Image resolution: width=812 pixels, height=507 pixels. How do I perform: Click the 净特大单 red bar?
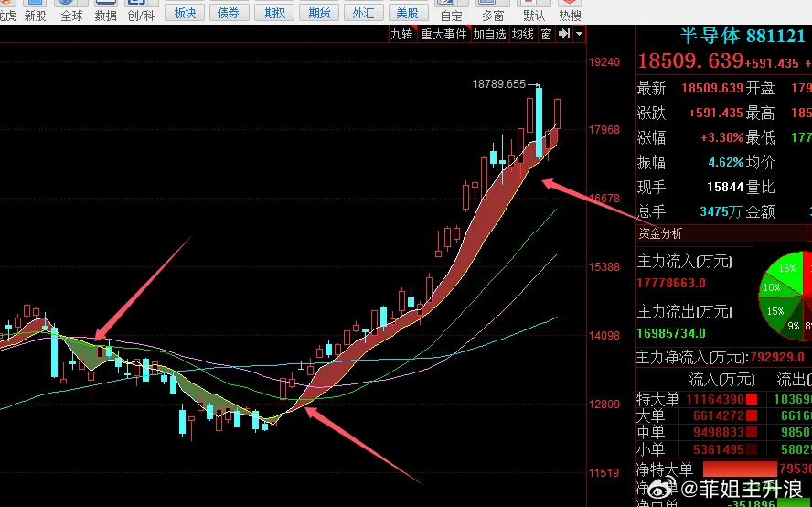pos(740,469)
